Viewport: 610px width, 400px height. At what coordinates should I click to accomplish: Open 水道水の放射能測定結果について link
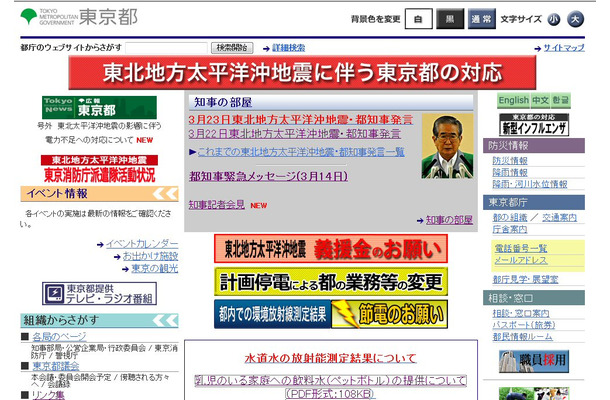point(331,358)
